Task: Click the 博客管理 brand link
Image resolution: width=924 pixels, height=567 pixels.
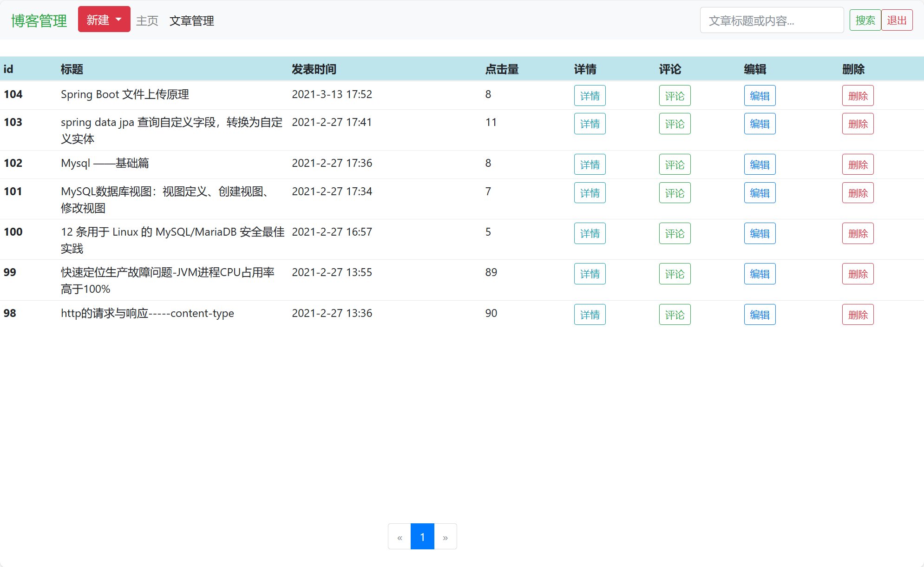Action: point(39,20)
